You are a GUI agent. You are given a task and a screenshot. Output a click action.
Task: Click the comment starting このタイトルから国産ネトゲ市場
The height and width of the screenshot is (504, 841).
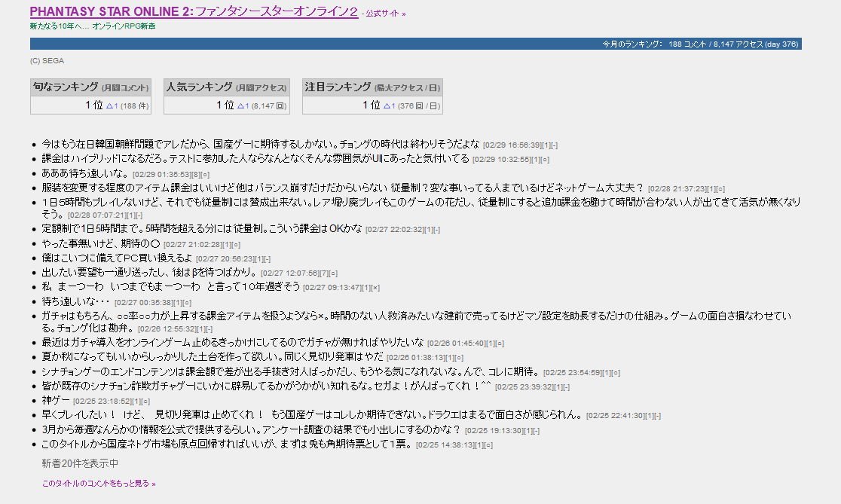[227, 444]
